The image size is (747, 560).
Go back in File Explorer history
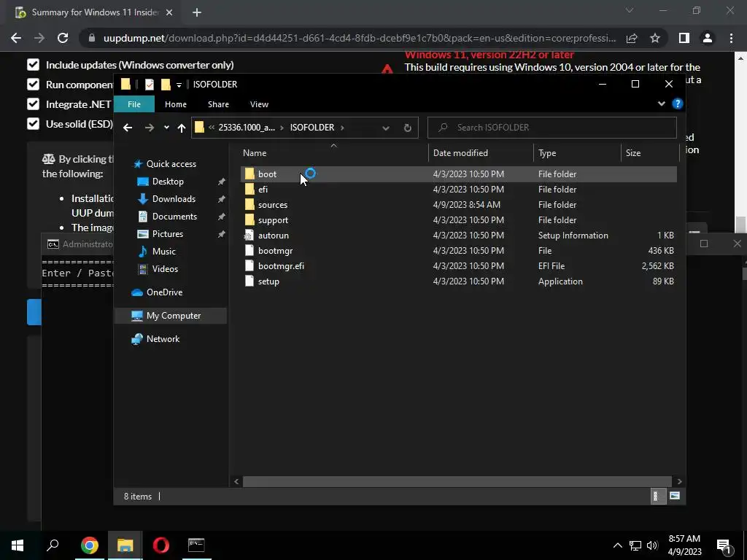127,128
